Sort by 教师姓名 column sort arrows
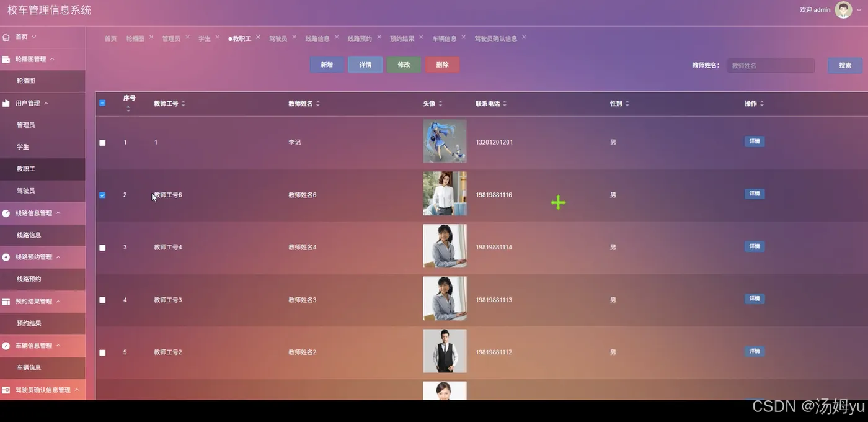 (317, 104)
